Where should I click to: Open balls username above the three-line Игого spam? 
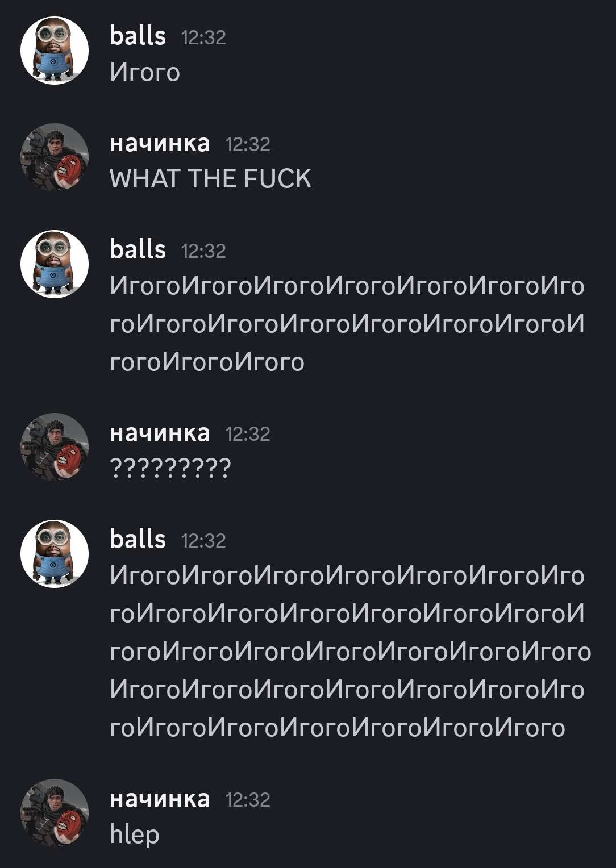pyautogui.click(x=138, y=249)
